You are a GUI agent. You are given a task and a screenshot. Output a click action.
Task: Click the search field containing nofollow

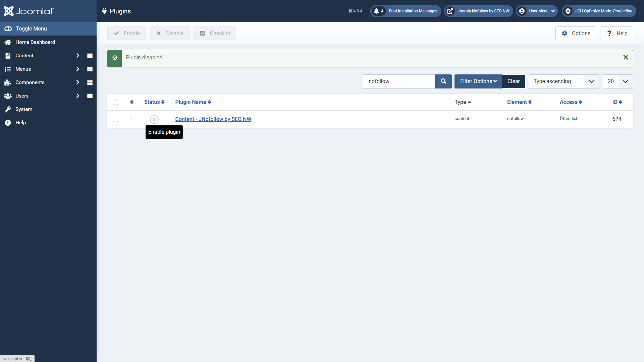click(x=399, y=81)
